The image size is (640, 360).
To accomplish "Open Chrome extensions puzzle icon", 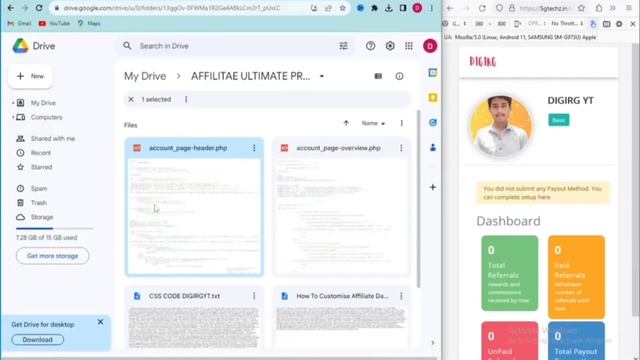I will [374, 8].
